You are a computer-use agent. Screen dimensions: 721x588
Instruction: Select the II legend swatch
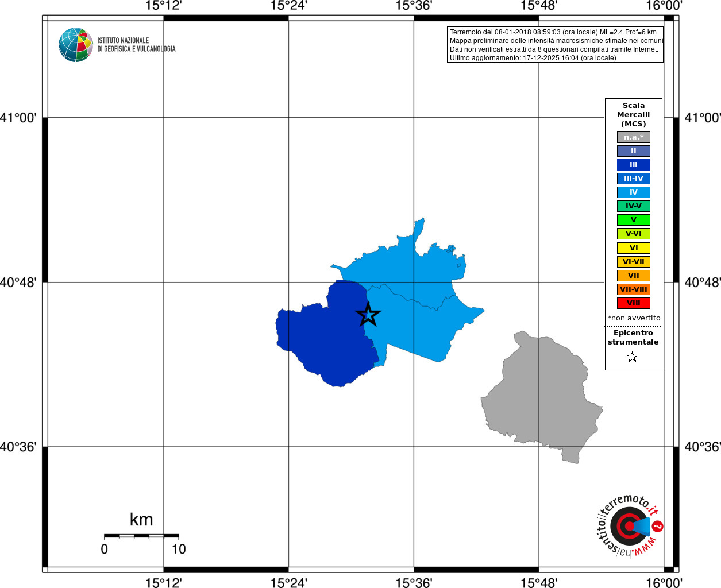point(634,151)
